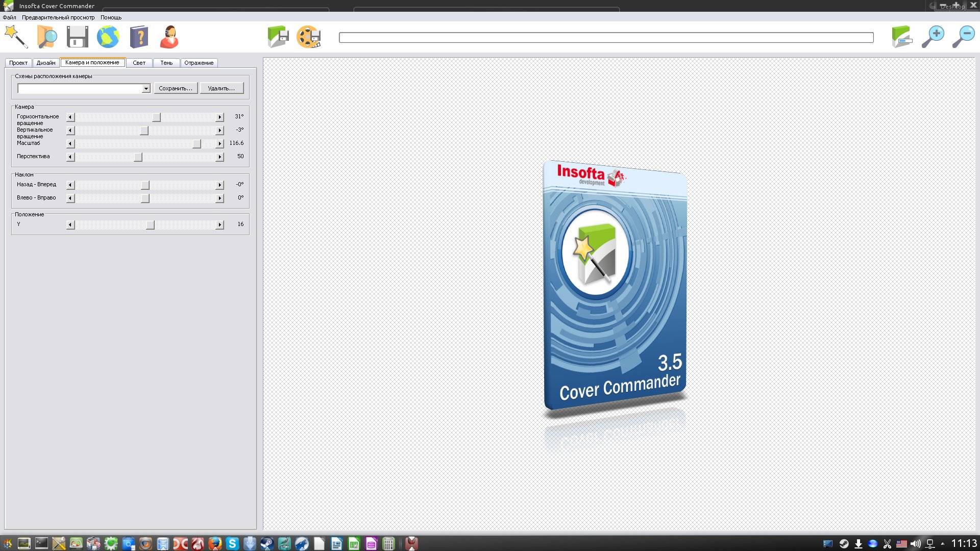The image size is (980, 551).
Task: Increase Y position with right arrow
Action: coord(219,225)
